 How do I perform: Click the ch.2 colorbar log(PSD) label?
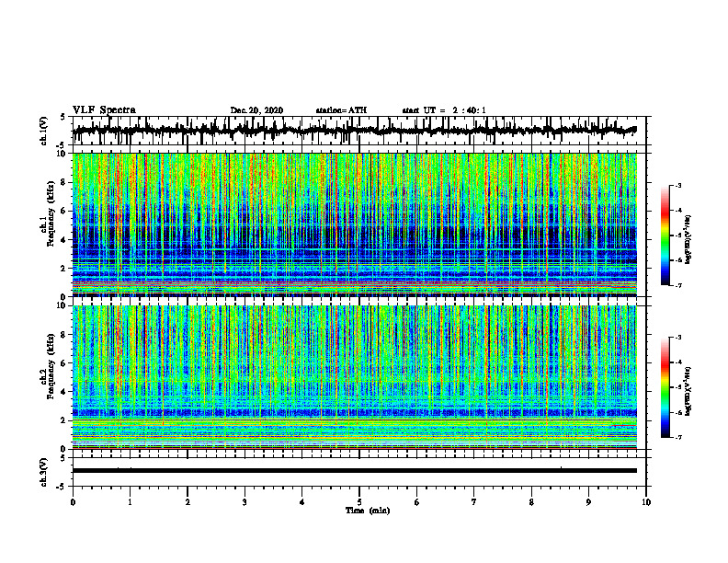(x=688, y=391)
